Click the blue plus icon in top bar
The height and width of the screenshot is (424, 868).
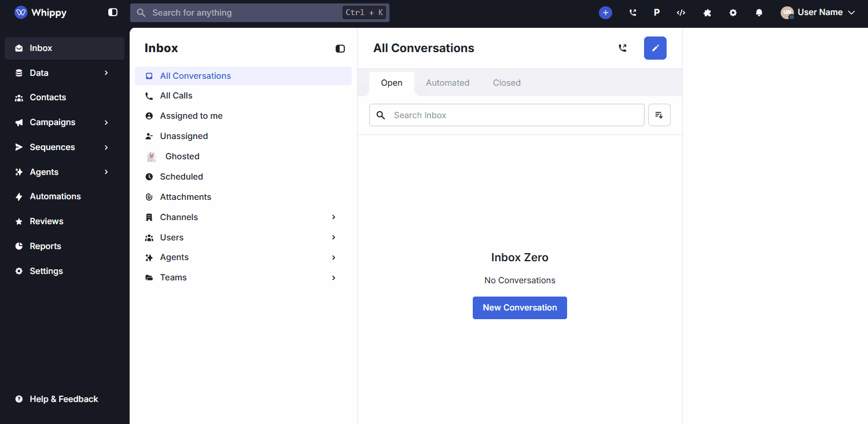[x=605, y=13]
